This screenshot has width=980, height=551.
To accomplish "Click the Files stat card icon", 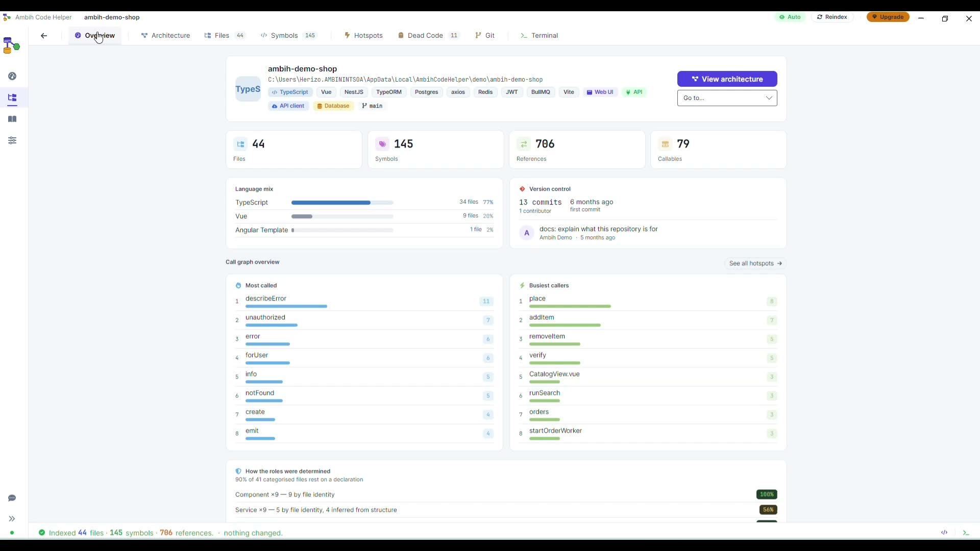I will (x=240, y=144).
